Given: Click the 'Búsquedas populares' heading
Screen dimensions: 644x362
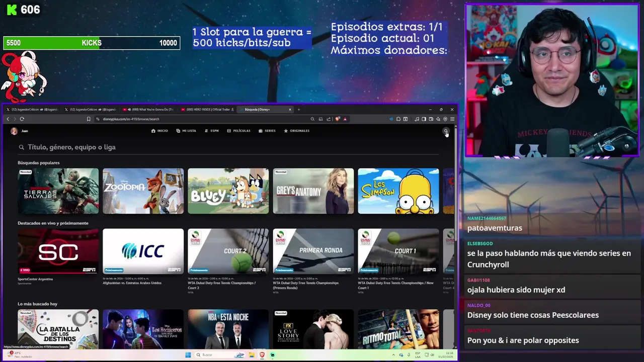Looking at the screenshot, I should pos(39,163).
